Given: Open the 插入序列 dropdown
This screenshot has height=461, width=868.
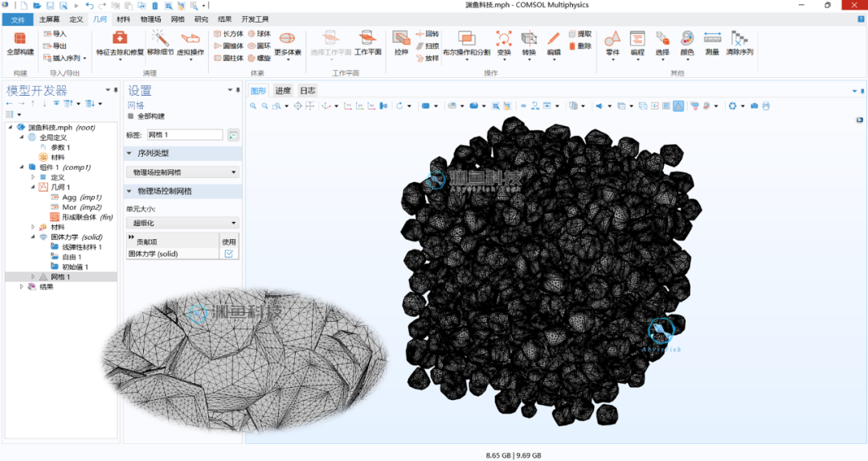Looking at the screenshot, I should click(x=65, y=58).
